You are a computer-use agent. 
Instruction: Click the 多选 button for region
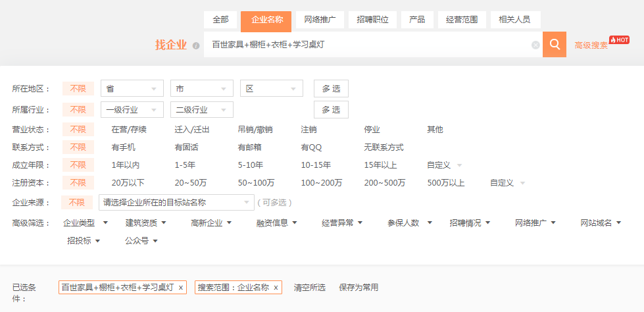pos(331,89)
